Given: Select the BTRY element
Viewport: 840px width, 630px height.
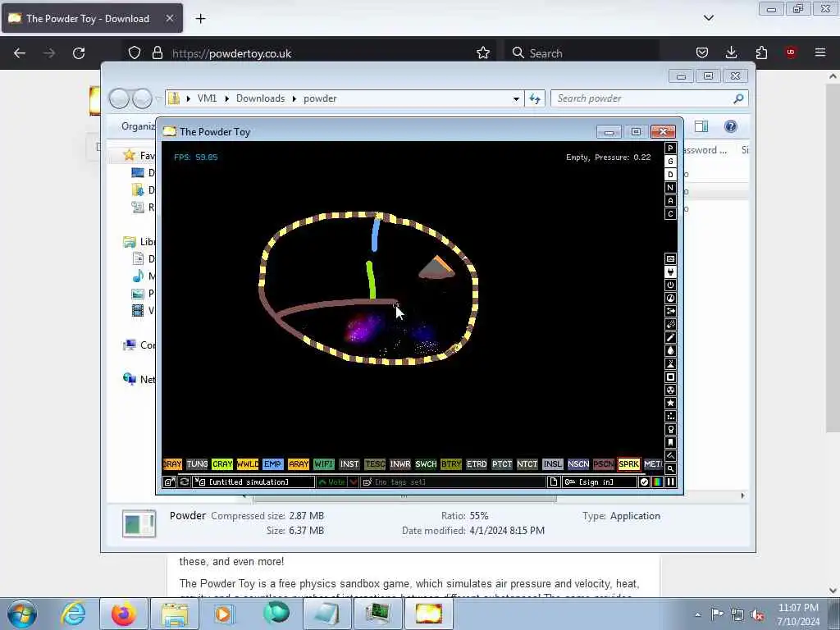Looking at the screenshot, I should tap(451, 464).
